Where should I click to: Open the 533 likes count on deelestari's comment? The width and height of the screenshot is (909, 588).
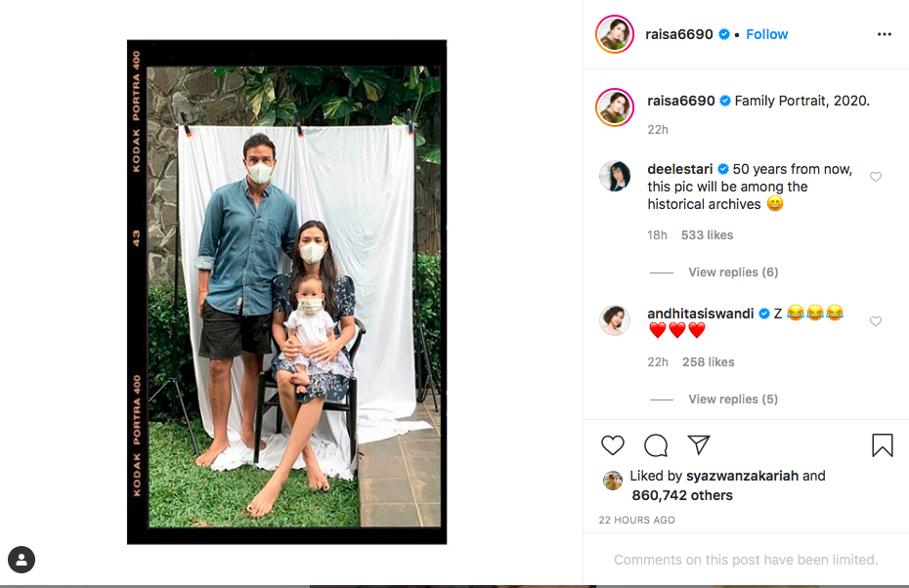pos(707,235)
